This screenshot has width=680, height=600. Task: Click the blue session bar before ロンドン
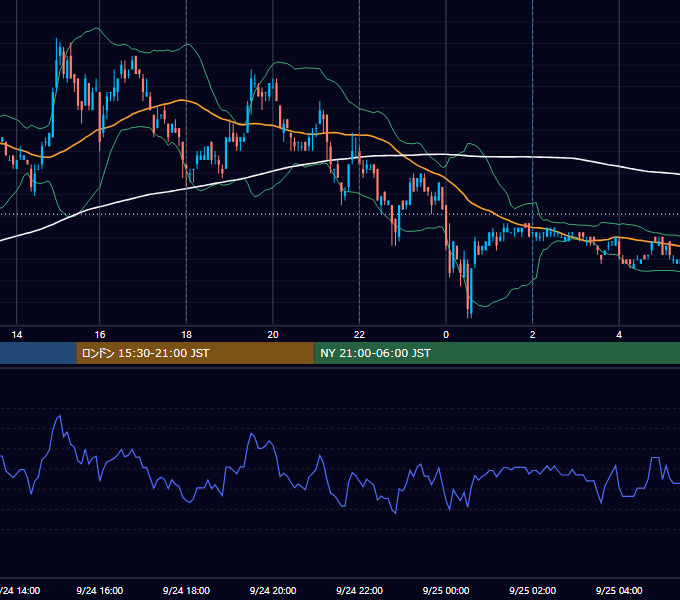coord(38,353)
